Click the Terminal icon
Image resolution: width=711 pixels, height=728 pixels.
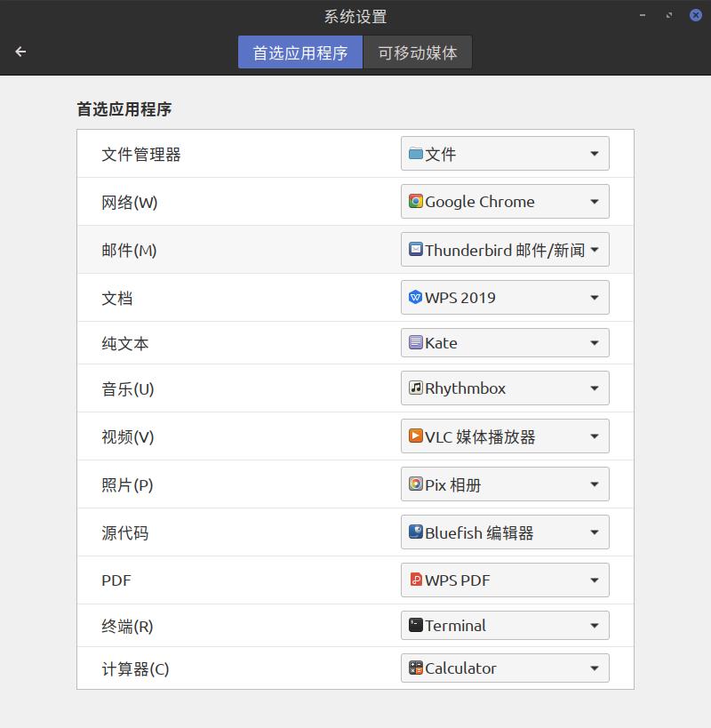tap(415, 625)
